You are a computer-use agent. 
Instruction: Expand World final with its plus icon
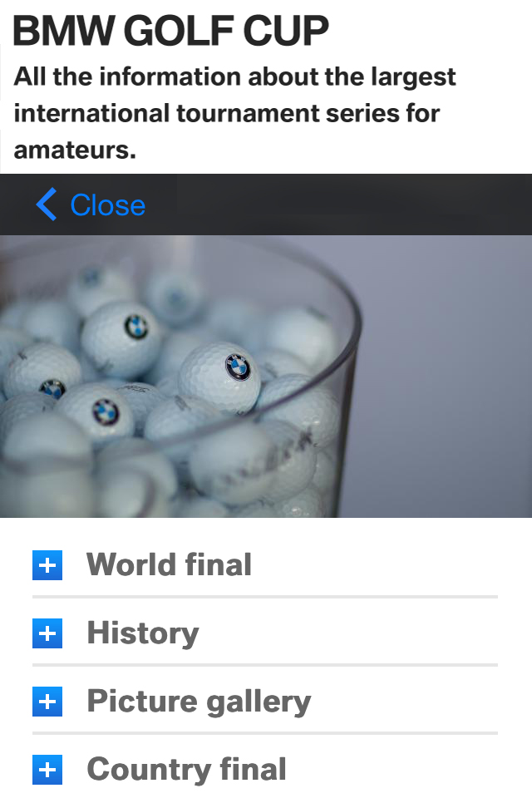47,565
